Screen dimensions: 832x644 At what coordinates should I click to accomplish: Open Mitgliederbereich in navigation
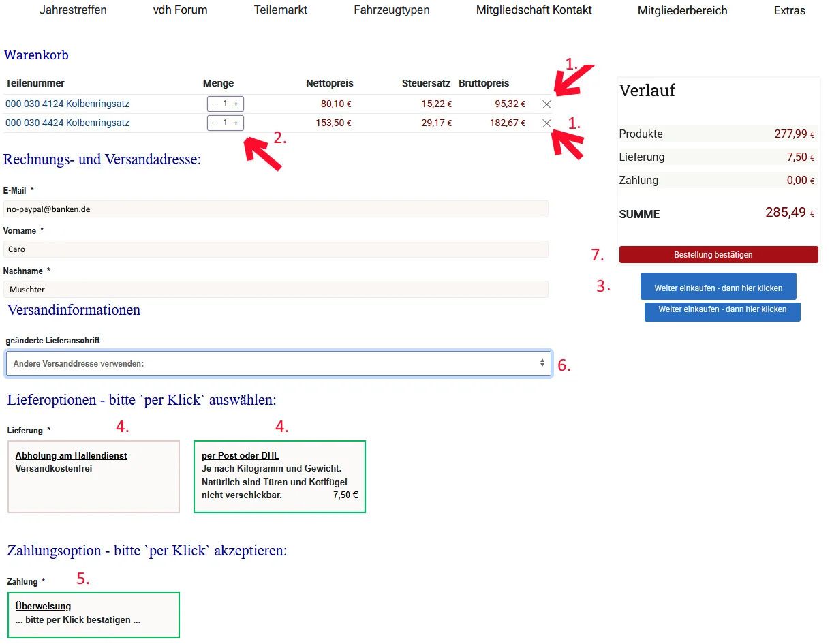tap(682, 10)
